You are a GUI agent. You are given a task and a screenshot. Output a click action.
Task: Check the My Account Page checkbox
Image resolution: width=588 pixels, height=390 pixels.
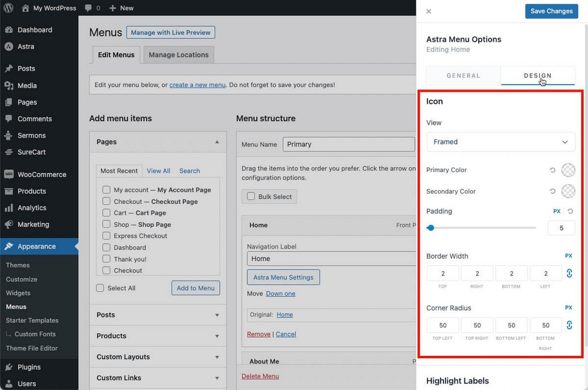106,190
